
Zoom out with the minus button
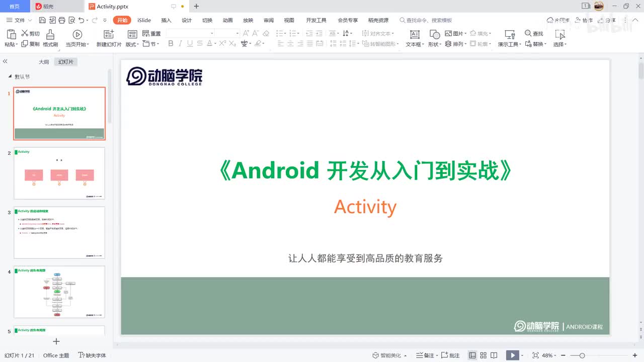tap(563, 355)
